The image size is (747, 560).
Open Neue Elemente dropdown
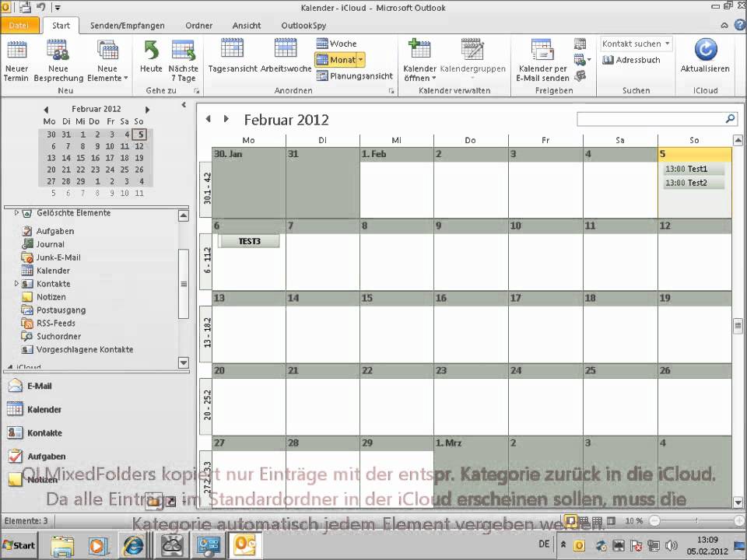pos(107,61)
